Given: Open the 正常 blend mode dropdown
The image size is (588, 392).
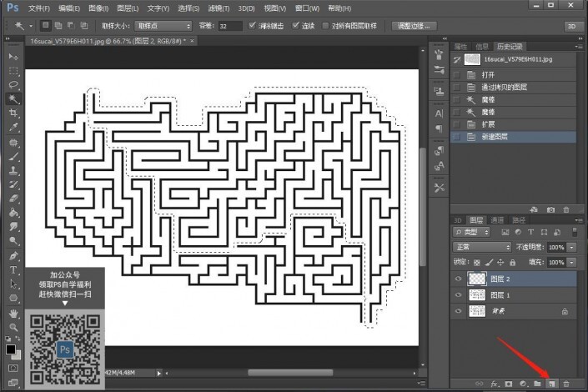Looking at the screenshot, I should coord(481,247).
